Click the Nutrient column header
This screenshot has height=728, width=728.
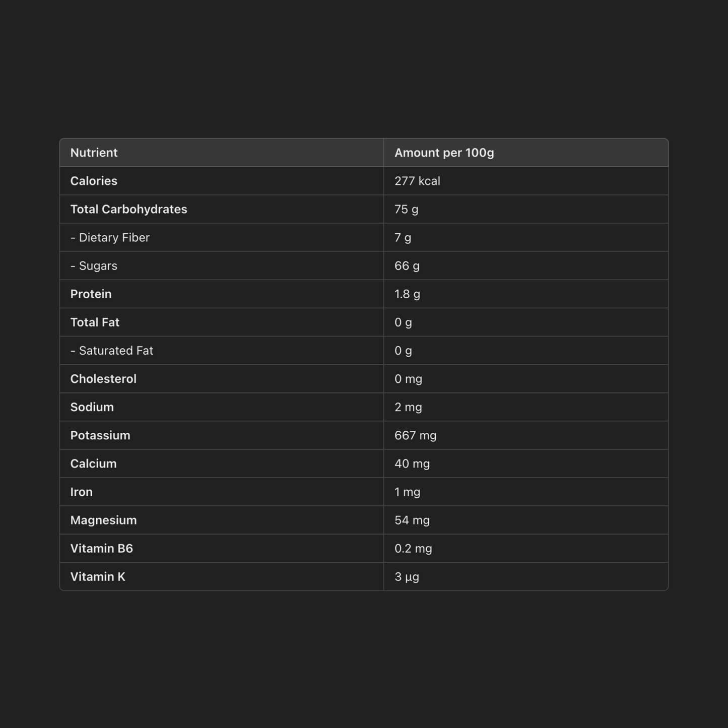coord(94,153)
